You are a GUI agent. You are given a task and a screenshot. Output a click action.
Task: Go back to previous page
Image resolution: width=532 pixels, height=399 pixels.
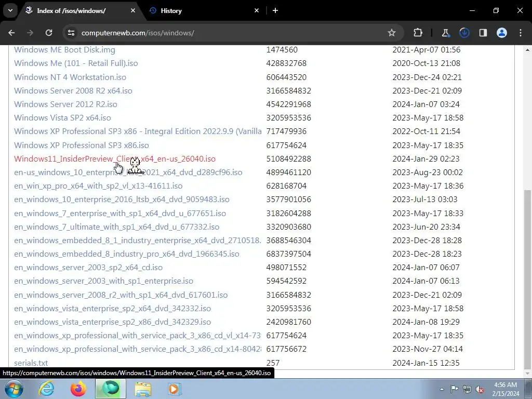click(11, 33)
